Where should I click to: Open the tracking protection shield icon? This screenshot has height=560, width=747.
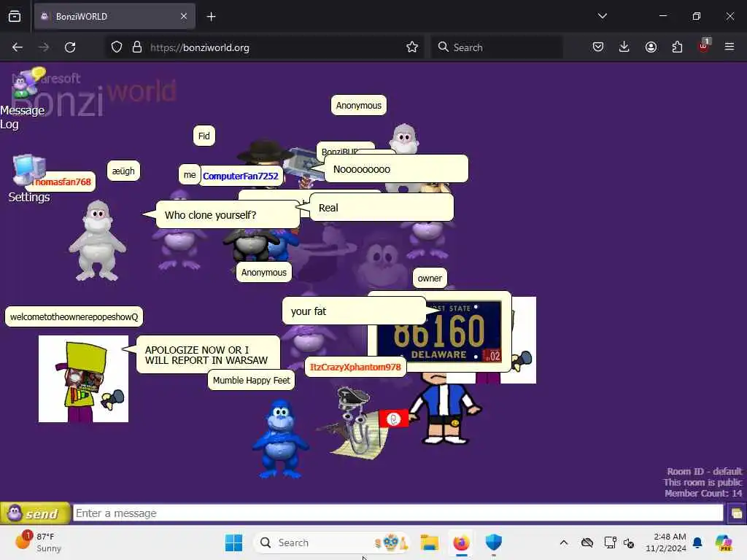click(x=117, y=47)
